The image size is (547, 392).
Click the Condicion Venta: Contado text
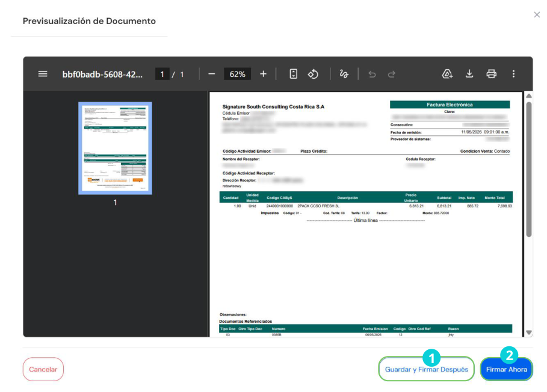point(485,152)
